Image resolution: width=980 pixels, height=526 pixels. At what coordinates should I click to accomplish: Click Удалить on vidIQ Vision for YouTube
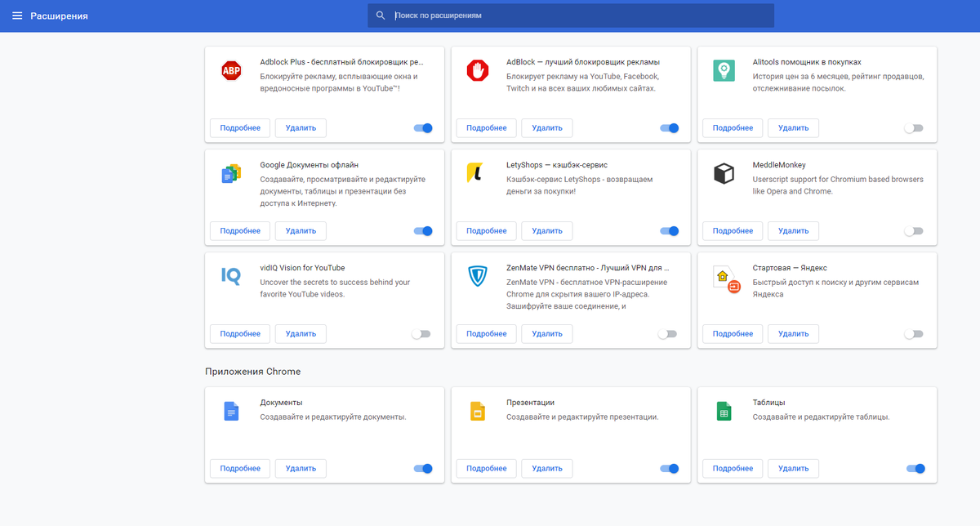point(300,333)
